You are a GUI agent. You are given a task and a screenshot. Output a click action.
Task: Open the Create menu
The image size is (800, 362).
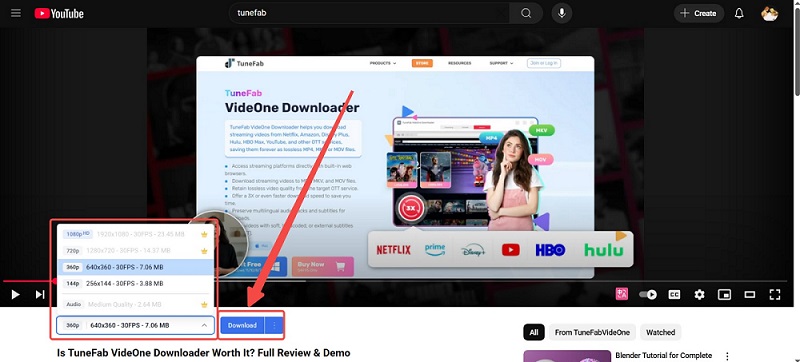(x=698, y=13)
